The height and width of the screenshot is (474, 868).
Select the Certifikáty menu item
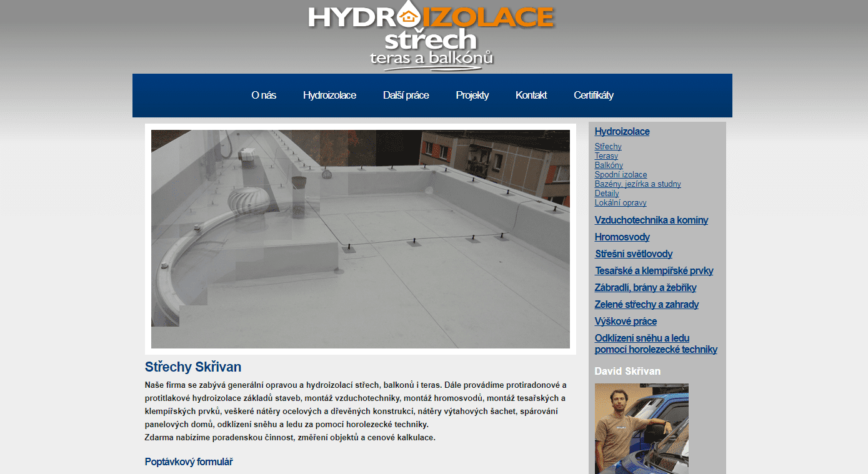coord(594,95)
